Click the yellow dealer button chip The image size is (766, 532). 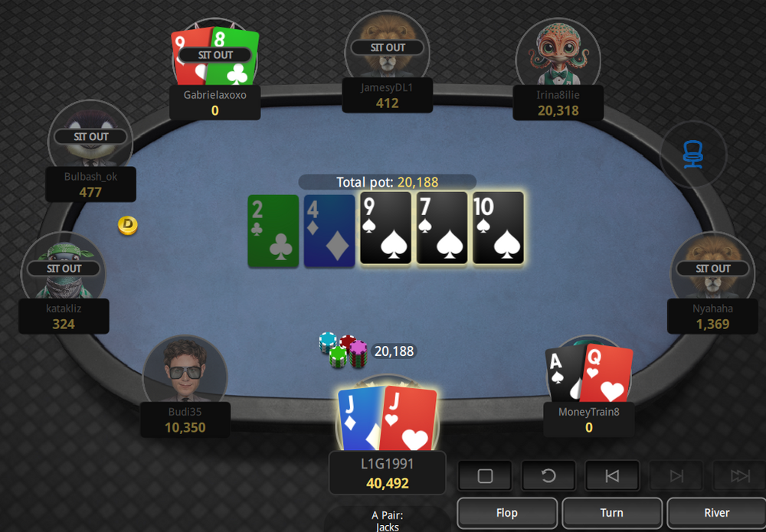pos(127,225)
